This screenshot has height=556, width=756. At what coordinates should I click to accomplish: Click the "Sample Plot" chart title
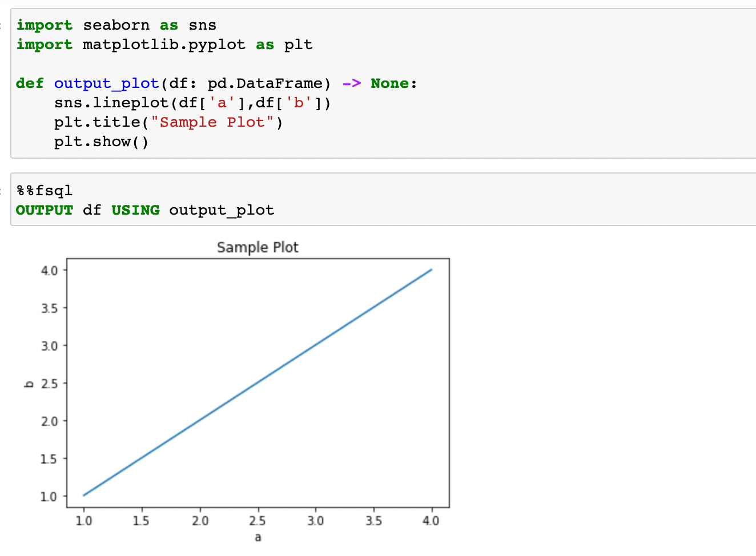(x=258, y=247)
